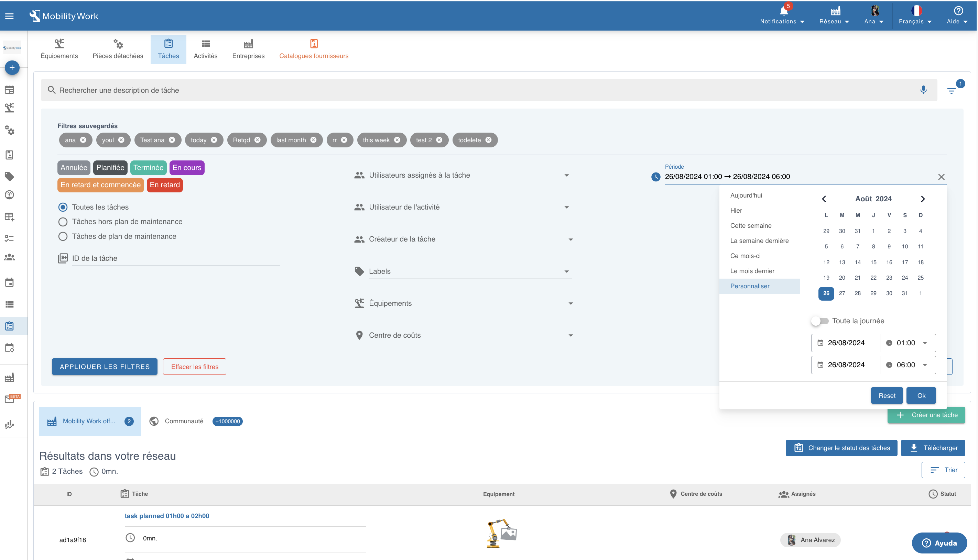Select 'Tâches de plan de maintenance' radio
The height and width of the screenshot is (560, 978).
click(63, 236)
